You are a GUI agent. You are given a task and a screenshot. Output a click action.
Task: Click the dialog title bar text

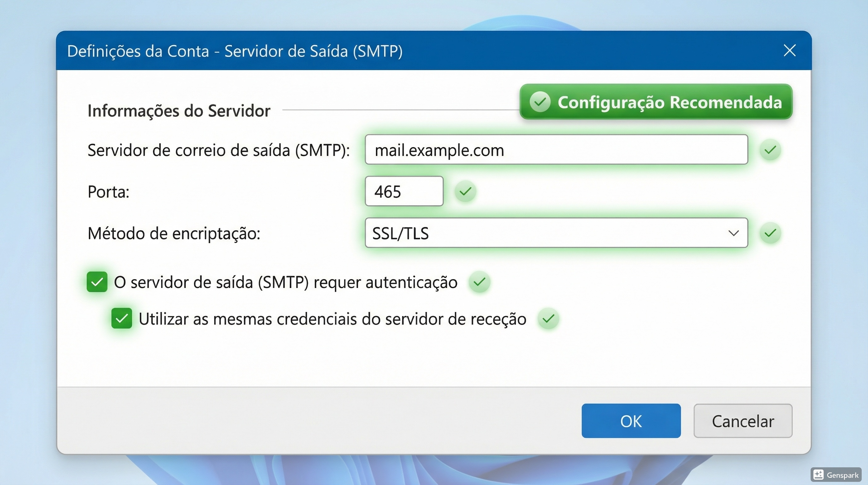pyautogui.click(x=235, y=51)
